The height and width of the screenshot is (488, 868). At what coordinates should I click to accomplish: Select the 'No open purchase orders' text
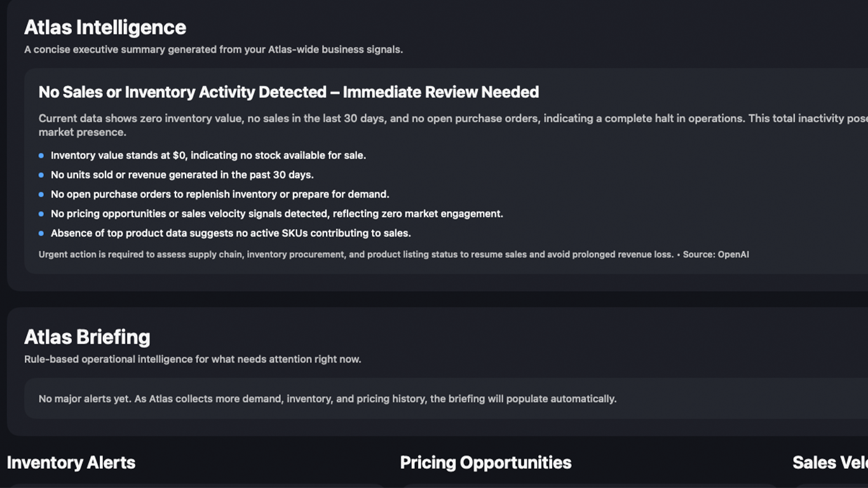tap(220, 194)
